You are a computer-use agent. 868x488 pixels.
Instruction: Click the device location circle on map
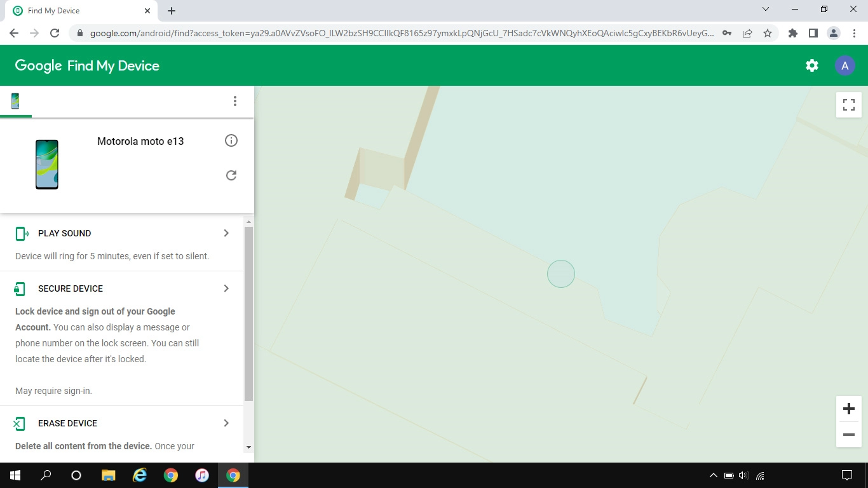pos(561,274)
